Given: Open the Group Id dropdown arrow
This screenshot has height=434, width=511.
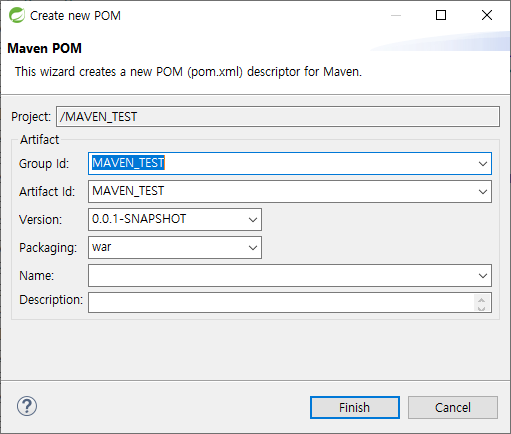Looking at the screenshot, I should pos(483,164).
